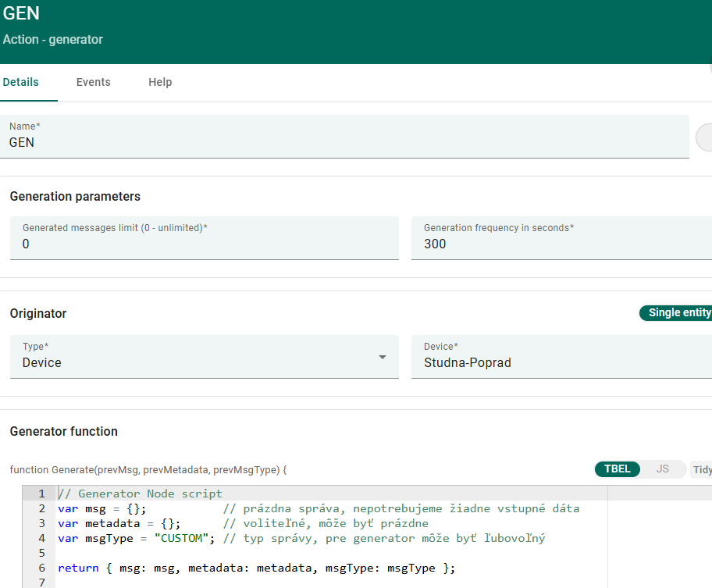
Task: Click the Tidy button
Action: coord(701,469)
